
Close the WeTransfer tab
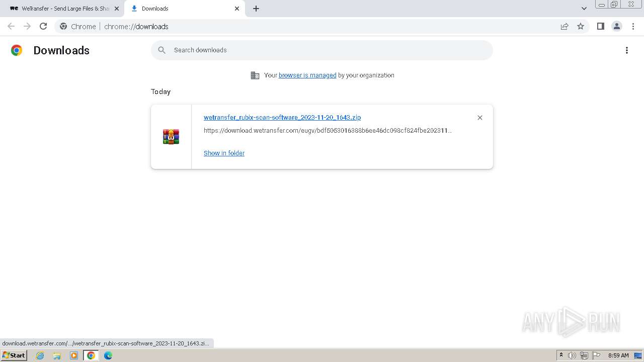[117, 9]
